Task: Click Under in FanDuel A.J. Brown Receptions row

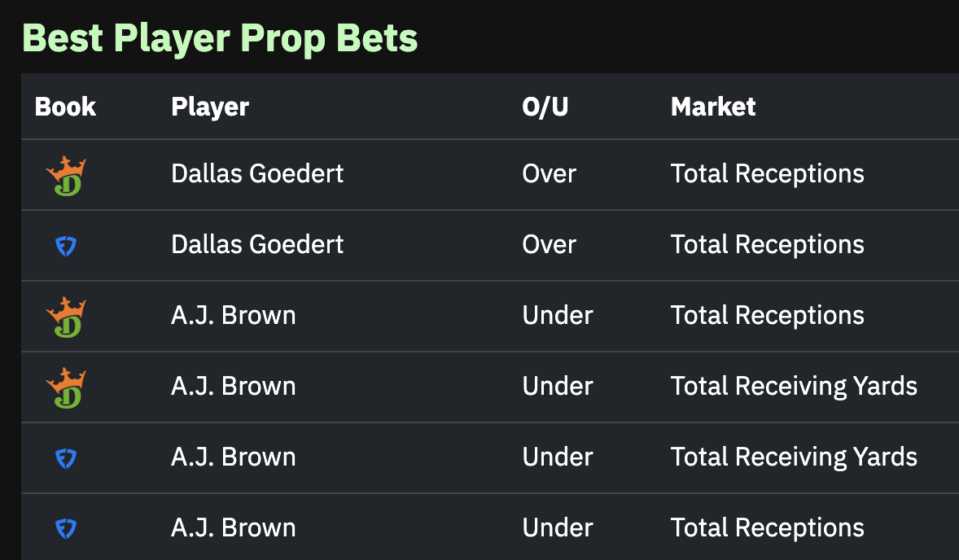Action: click(558, 528)
